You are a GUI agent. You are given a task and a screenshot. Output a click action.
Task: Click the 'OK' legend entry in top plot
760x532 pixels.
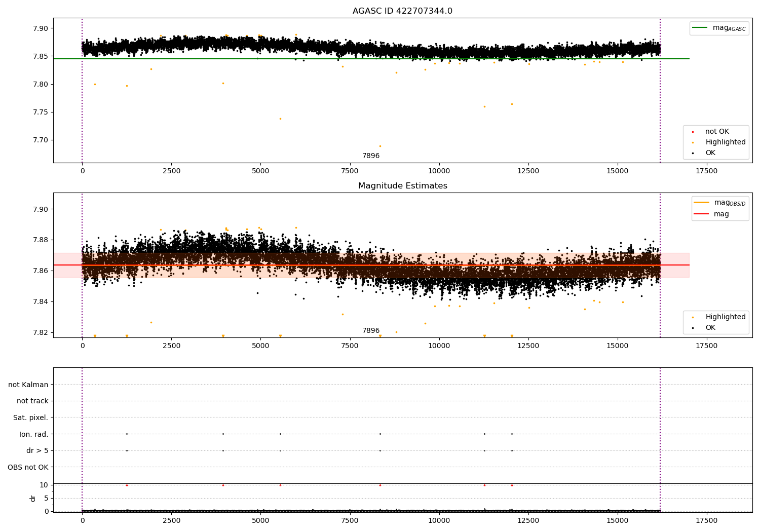coord(710,153)
